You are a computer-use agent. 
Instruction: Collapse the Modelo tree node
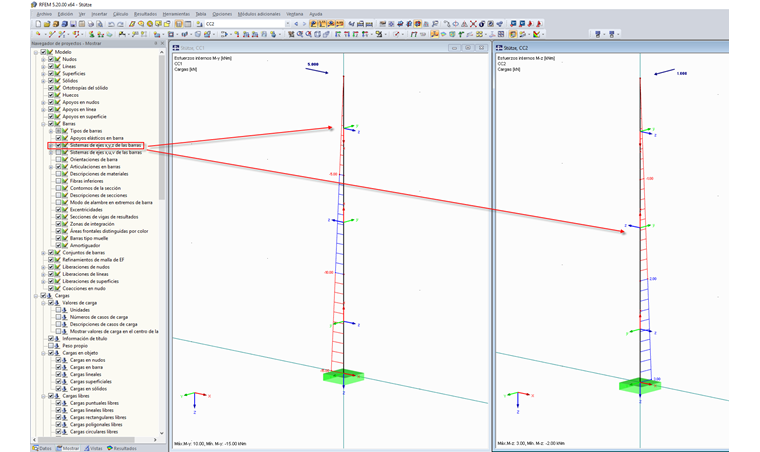pyautogui.click(x=36, y=52)
